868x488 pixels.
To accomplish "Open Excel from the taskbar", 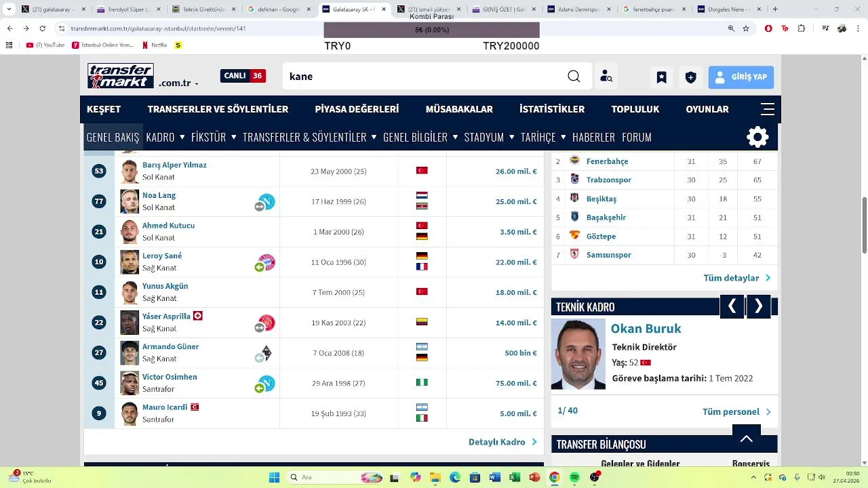I will pyautogui.click(x=515, y=477).
